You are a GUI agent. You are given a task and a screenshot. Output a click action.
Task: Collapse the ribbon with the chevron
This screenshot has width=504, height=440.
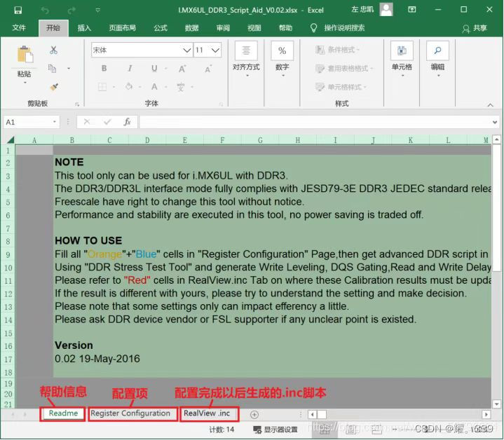(x=490, y=104)
